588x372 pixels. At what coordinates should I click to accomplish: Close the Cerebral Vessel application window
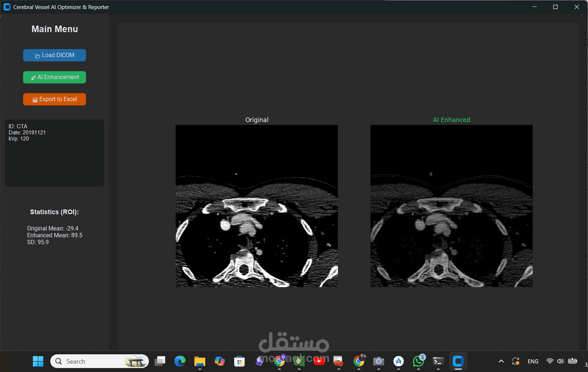click(577, 7)
